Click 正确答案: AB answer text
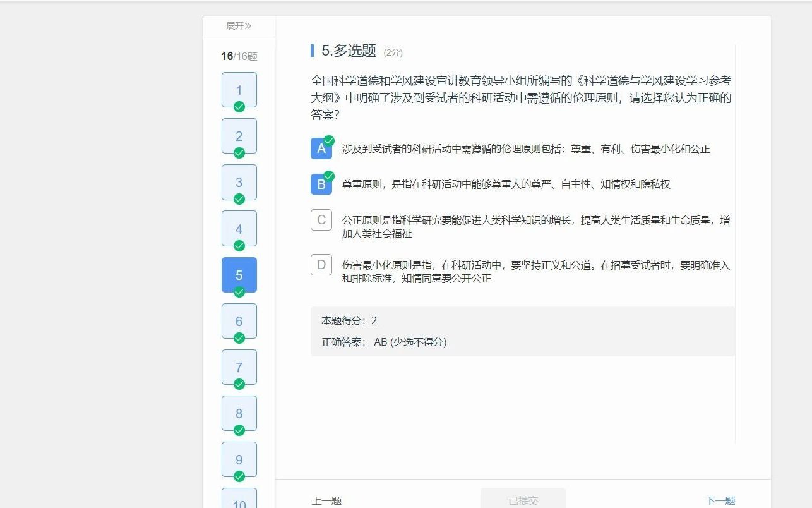812x508 pixels. 384,342
